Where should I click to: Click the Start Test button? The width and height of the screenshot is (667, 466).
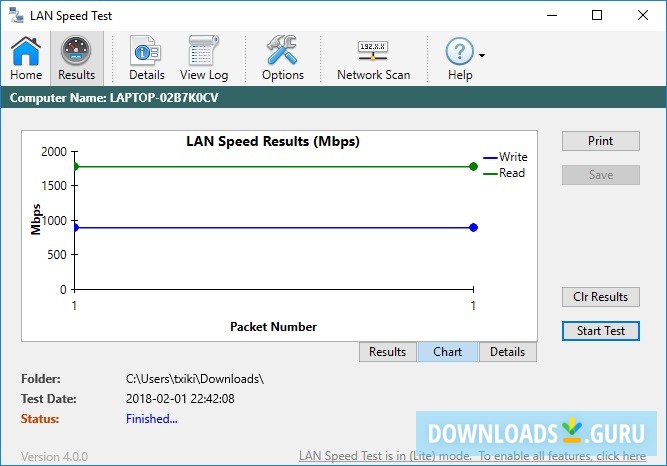[601, 331]
